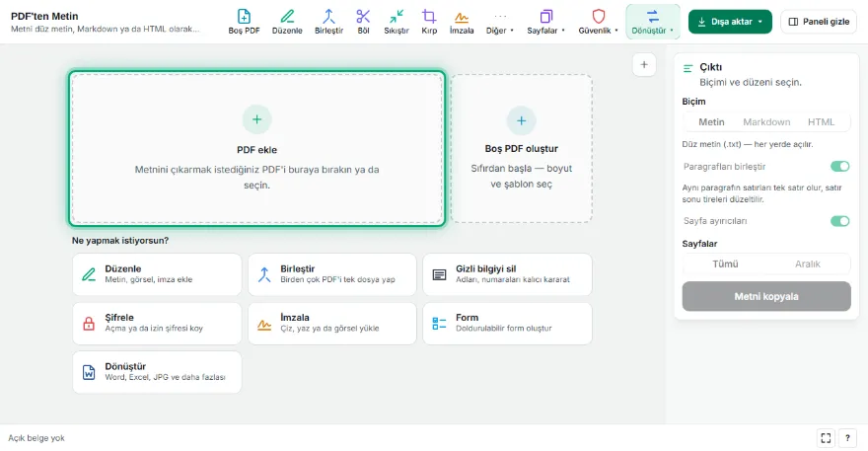Click the PDF ekle drop zone

(256, 148)
